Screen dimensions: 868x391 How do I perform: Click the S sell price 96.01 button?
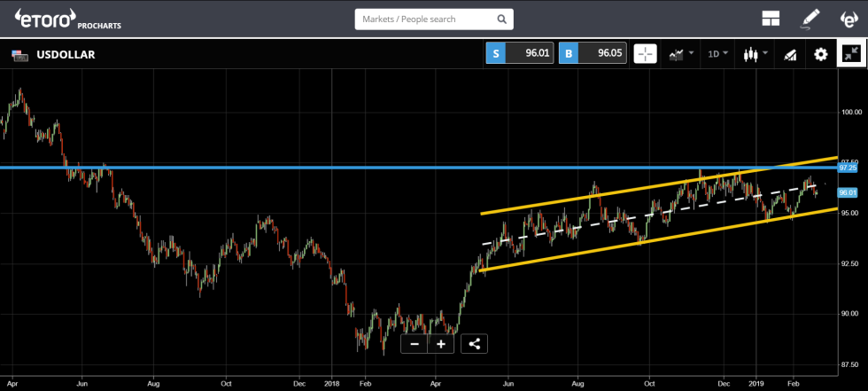click(x=522, y=54)
